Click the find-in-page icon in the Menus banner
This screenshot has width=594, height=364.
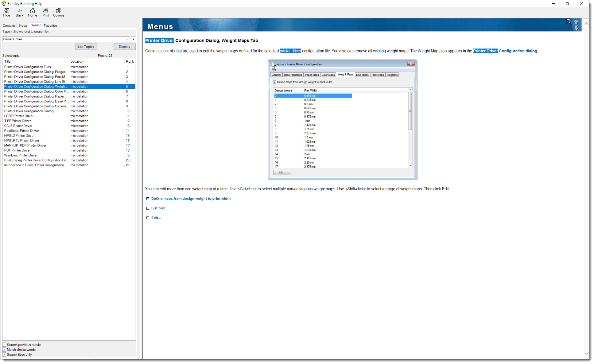(x=569, y=22)
